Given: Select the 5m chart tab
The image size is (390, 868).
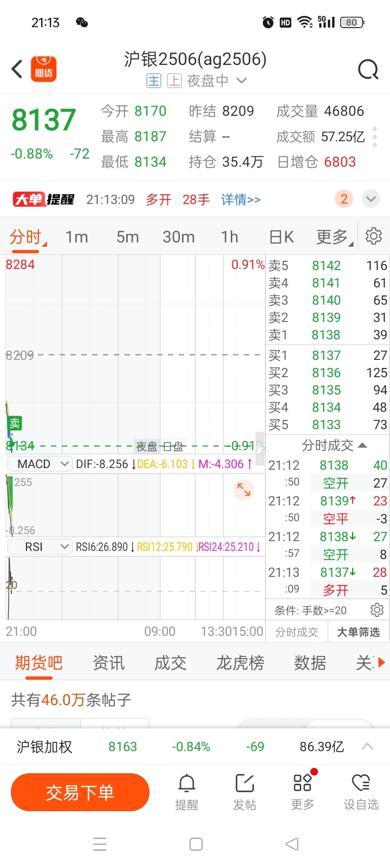Looking at the screenshot, I should pyautogui.click(x=128, y=237).
